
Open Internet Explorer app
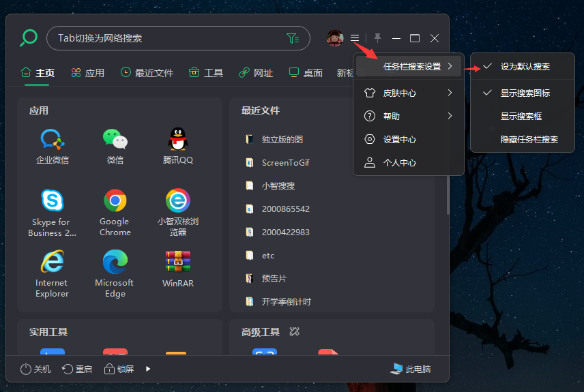[52, 274]
